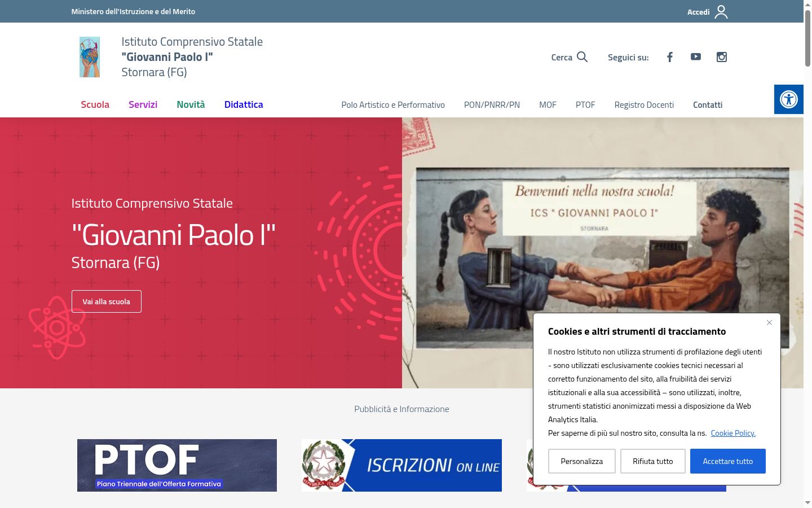Click the school name title in header
The width and height of the screenshot is (812, 508).
pos(192,56)
